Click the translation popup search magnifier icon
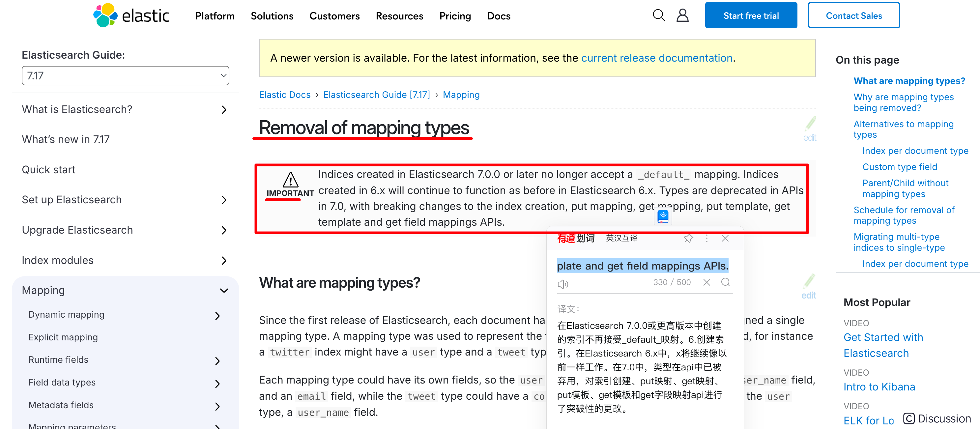 pyautogui.click(x=725, y=282)
